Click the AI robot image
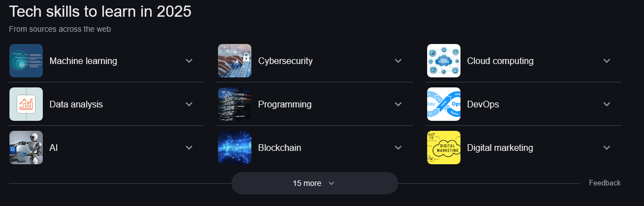The height and width of the screenshot is (206, 644). point(26,148)
